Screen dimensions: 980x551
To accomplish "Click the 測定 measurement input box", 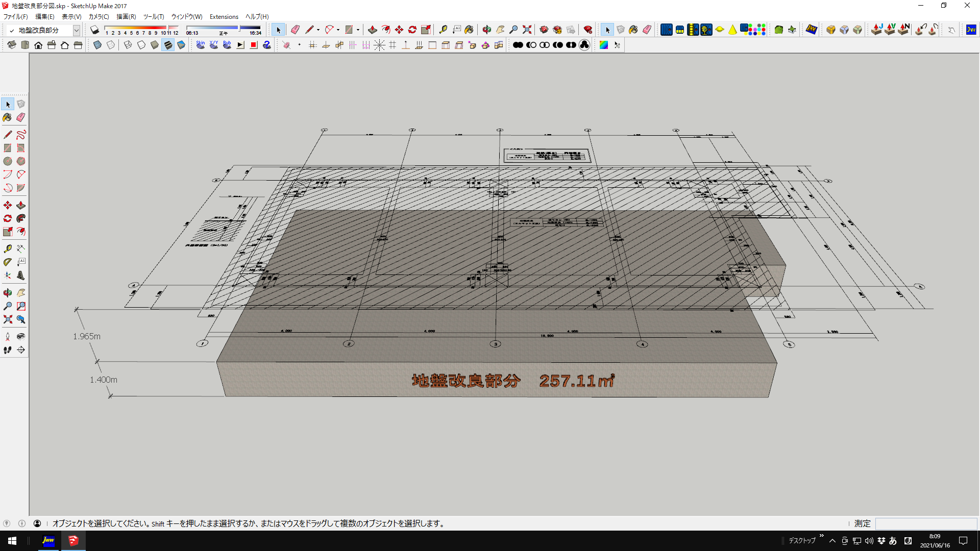I will [926, 523].
